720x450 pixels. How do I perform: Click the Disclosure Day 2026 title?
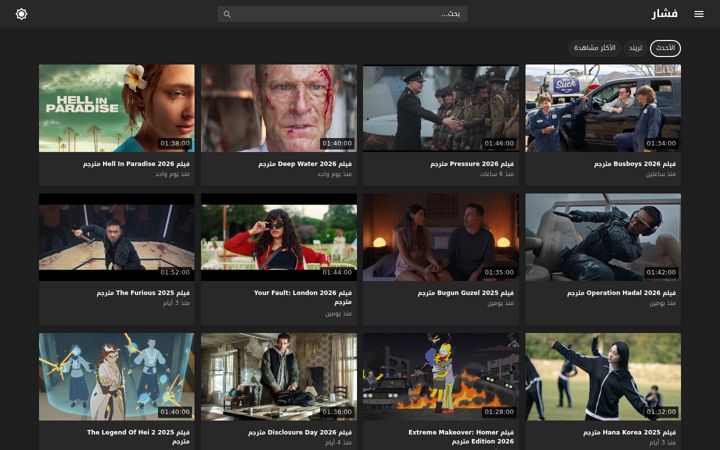click(300, 433)
